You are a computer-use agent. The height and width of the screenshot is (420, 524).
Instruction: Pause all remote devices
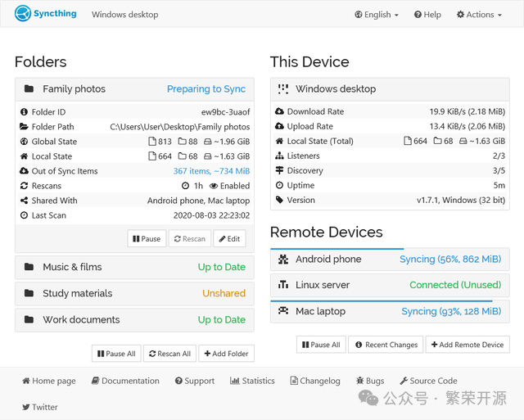(320, 345)
